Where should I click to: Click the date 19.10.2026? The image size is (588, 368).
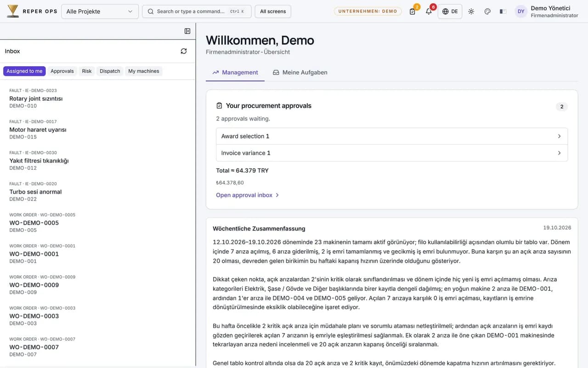(557, 228)
